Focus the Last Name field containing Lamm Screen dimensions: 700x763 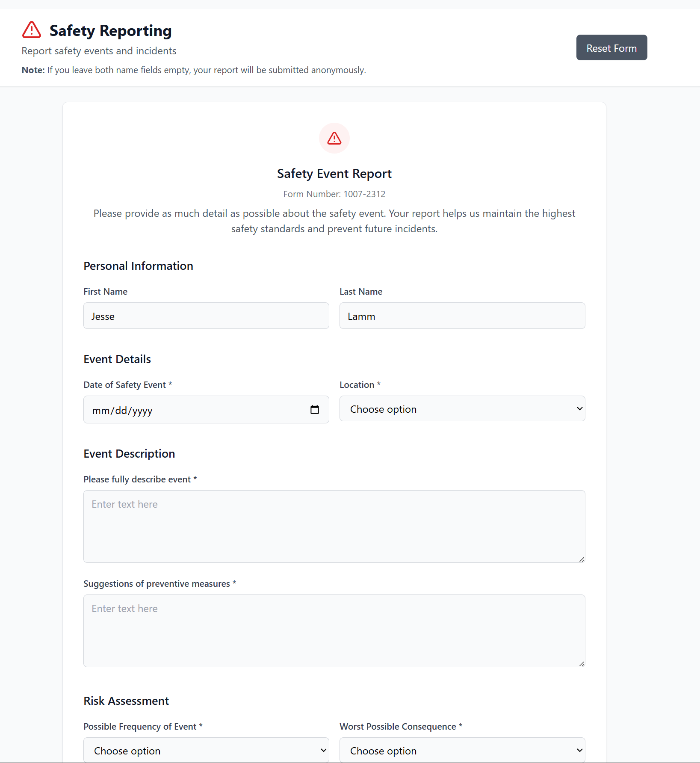point(462,316)
